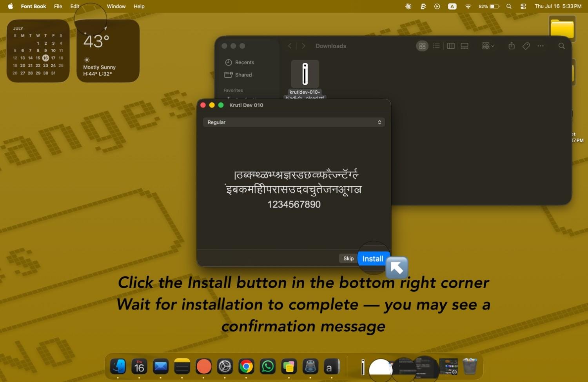Click the Finder share icon
Viewport: 588px width, 382px height.
point(512,46)
